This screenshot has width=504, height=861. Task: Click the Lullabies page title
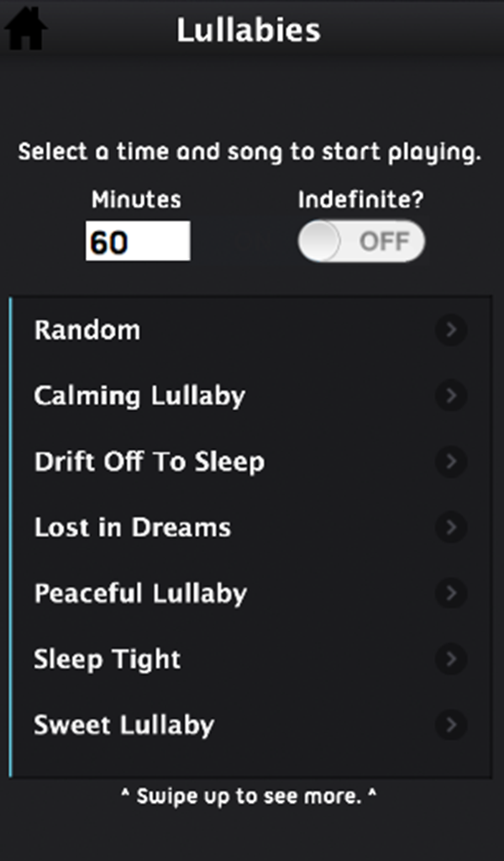point(249,31)
